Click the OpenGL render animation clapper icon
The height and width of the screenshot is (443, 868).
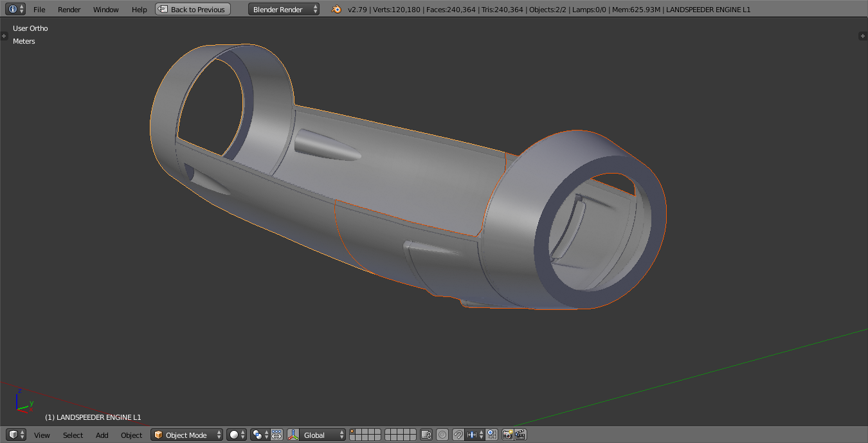pos(521,435)
